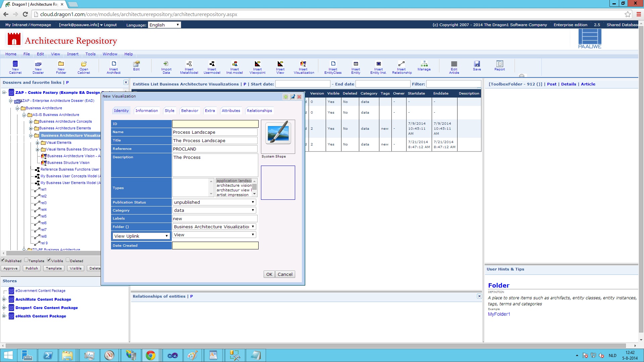Screen dimensions: 644x362
Task: Open Publication Status dropdown
Action: coord(214,202)
